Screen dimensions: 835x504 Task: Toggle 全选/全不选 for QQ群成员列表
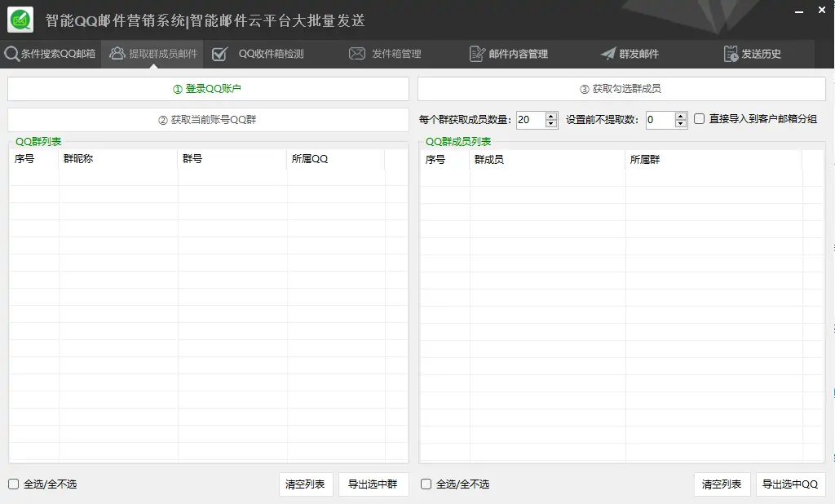[x=426, y=484]
